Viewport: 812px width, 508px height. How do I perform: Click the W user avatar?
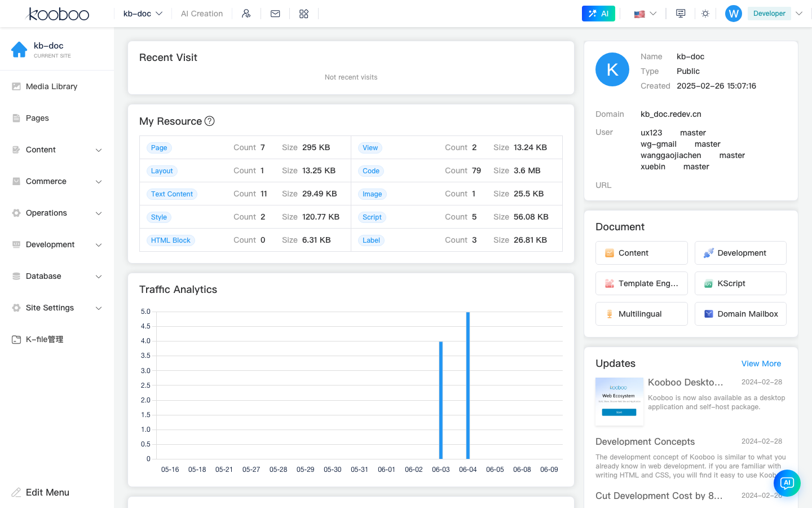734,14
